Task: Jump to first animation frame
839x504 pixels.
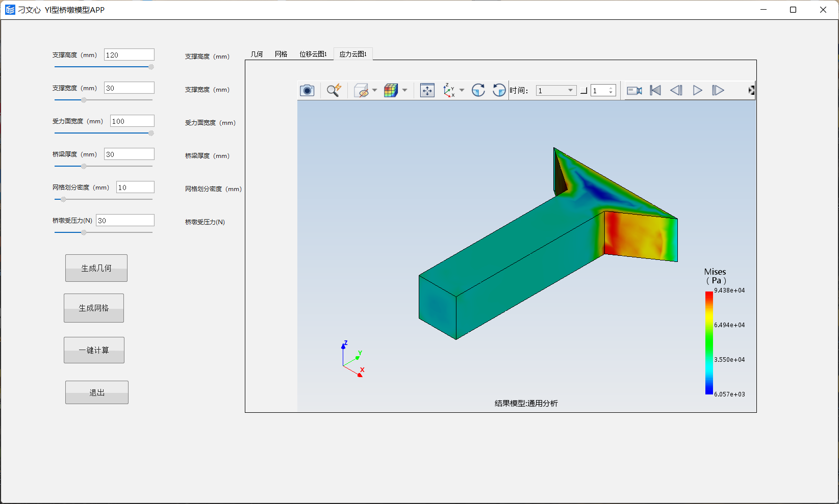Action: pyautogui.click(x=655, y=91)
